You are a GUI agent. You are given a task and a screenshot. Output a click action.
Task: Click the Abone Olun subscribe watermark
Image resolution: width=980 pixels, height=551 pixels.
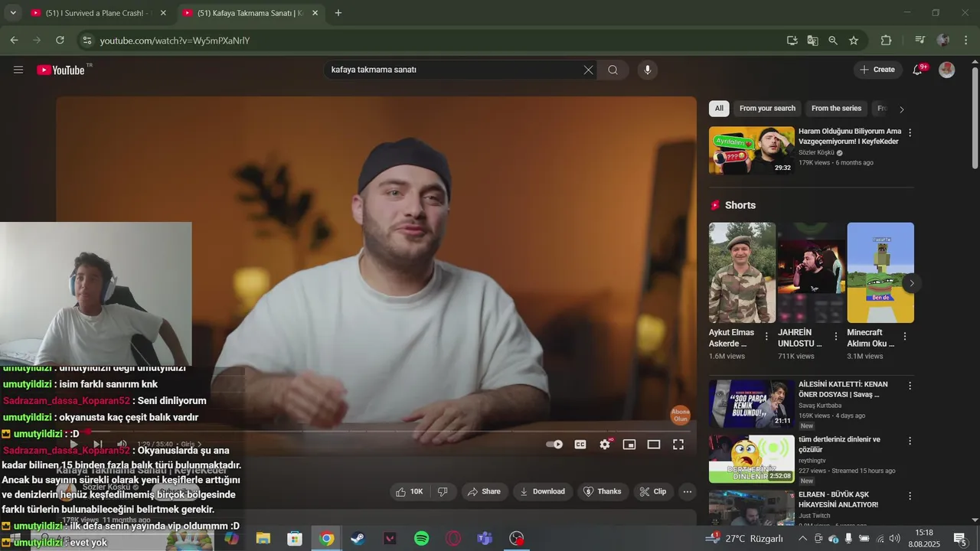[680, 416]
